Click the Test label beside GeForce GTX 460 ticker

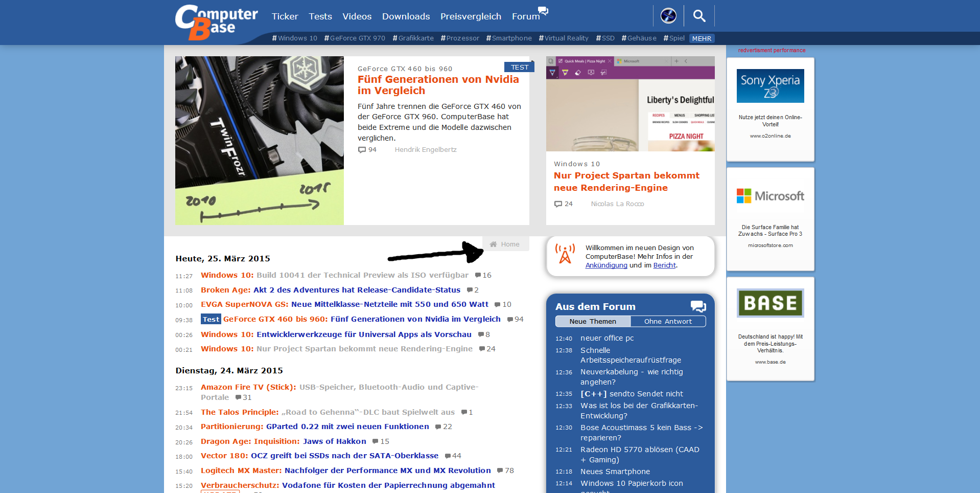[x=211, y=319]
